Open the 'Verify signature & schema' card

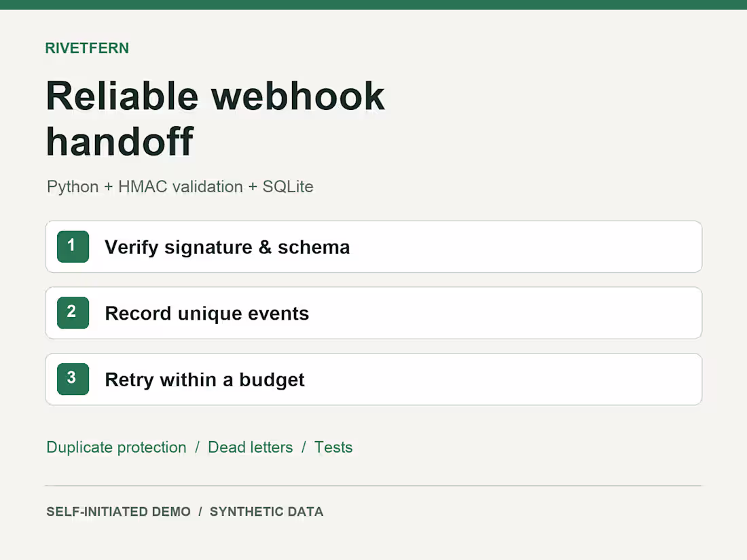coord(373,246)
